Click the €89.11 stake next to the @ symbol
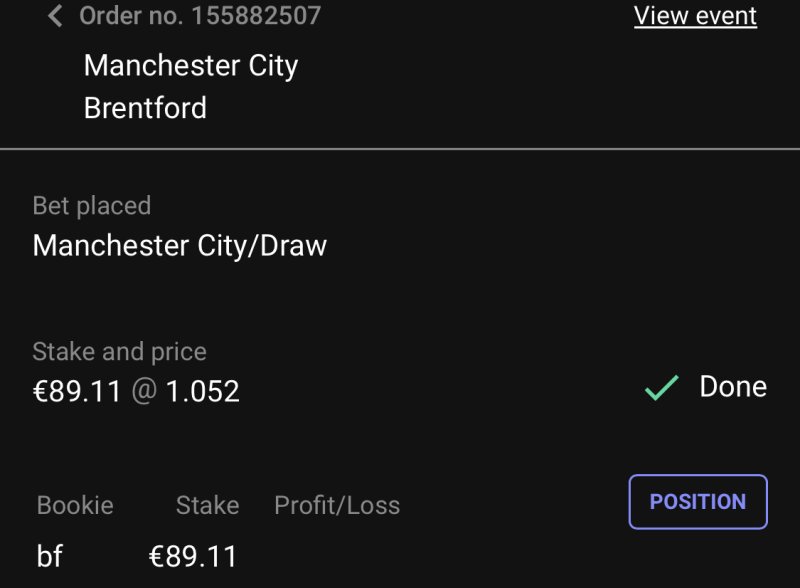Viewport: 800px width, 588px height. 77,391
